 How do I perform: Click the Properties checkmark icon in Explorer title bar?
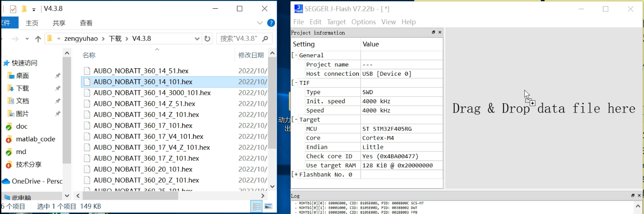pyautogui.click(x=13, y=9)
